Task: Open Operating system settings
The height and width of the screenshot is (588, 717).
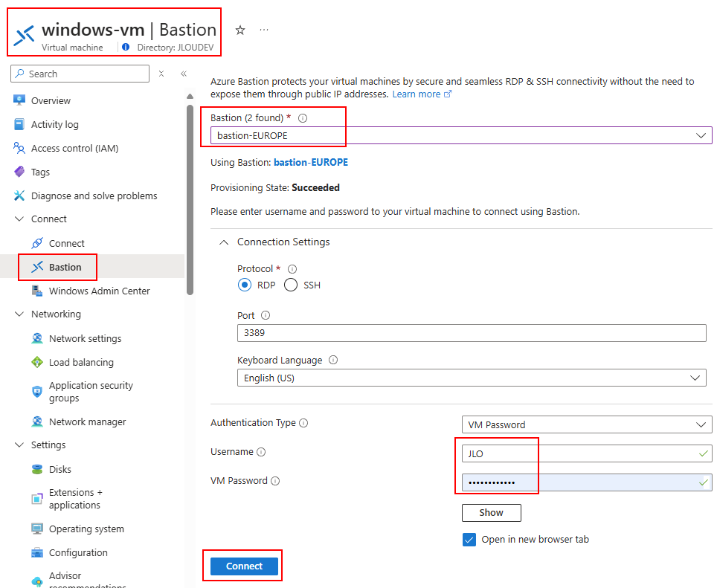Action: tap(86, 529)
